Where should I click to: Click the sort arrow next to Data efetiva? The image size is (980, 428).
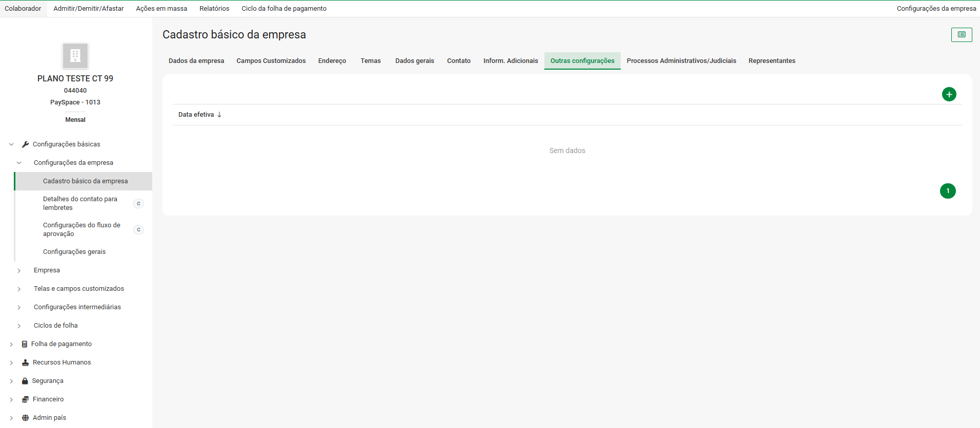coord(219,115)
